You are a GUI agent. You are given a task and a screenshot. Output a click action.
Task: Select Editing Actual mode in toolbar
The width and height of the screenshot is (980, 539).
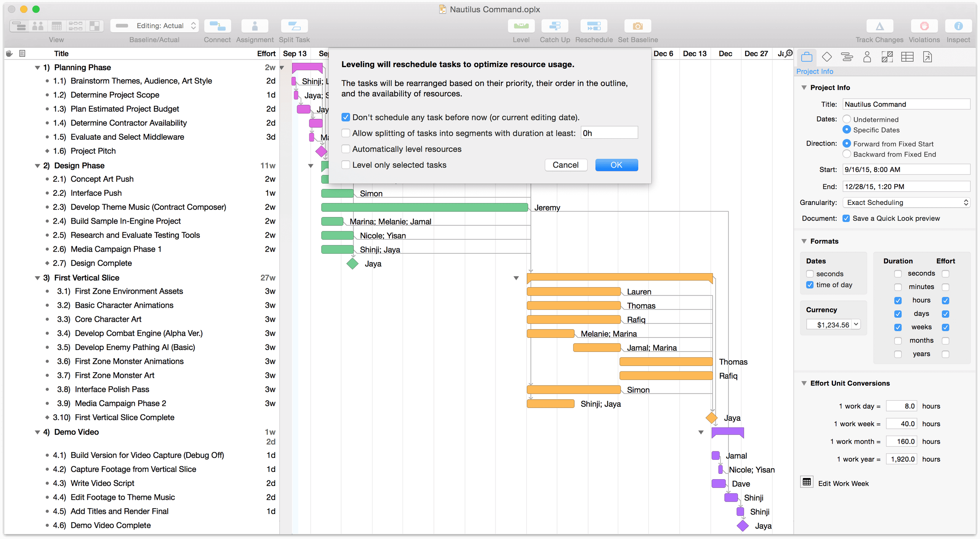(x=155, y=26)
